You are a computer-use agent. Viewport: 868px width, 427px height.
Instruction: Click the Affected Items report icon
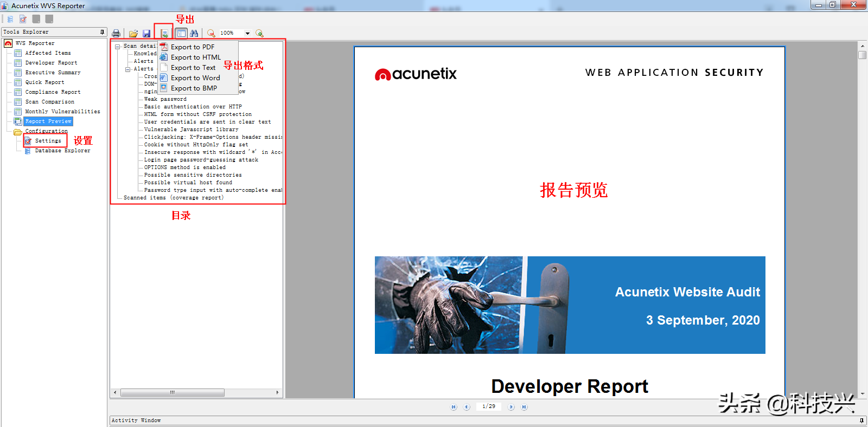[x=18, y=53]
